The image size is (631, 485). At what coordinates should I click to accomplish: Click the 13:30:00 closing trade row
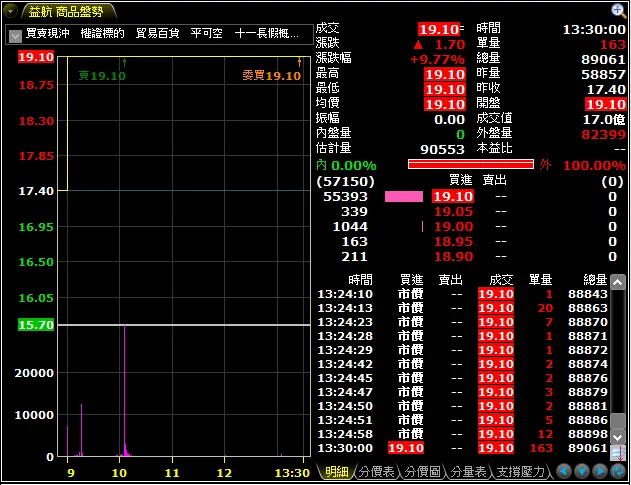[x=463, y=448]
